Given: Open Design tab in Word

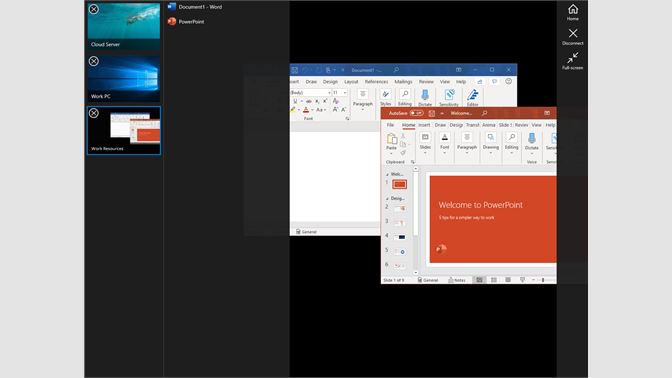Looking at the screenshot, I should click(330, 82).
